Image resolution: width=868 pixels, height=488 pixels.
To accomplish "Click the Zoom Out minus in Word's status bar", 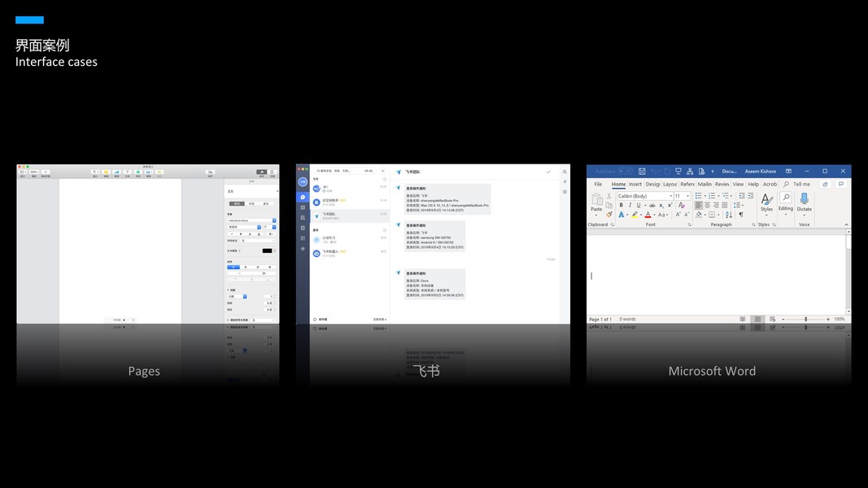I will (783, 320).
